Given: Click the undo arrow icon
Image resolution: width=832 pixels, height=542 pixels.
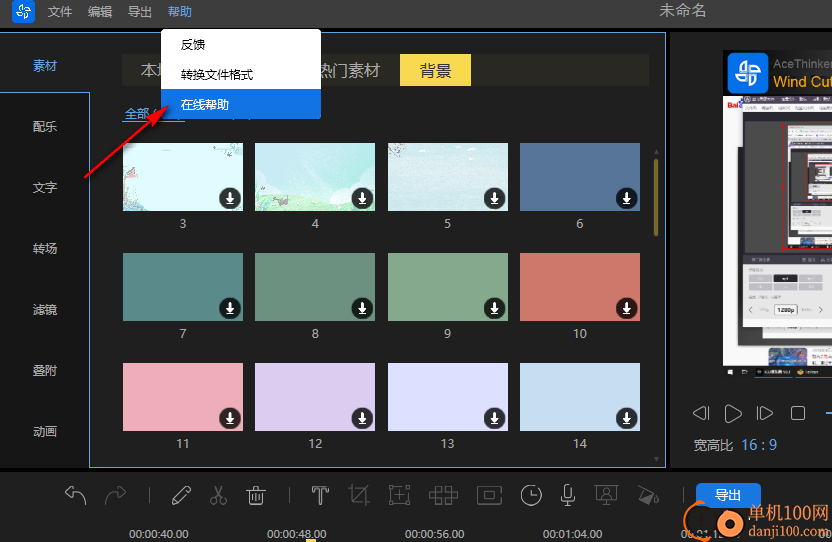Looking at the screenshot, I should pos(75,495).
